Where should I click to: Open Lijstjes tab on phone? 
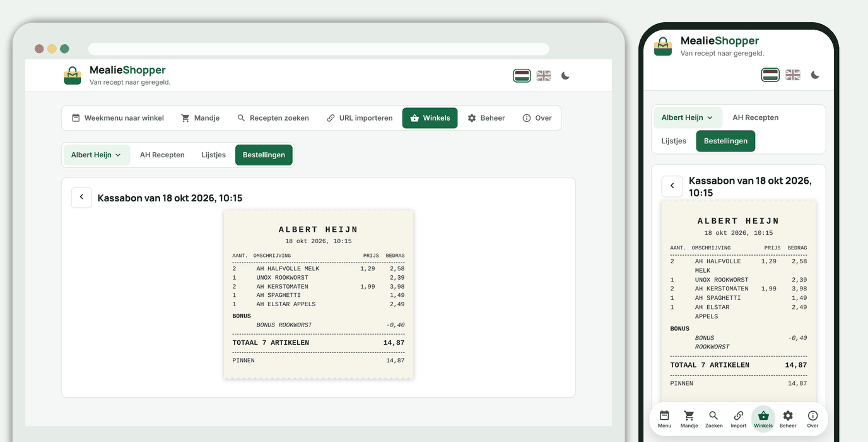(674, 141)
